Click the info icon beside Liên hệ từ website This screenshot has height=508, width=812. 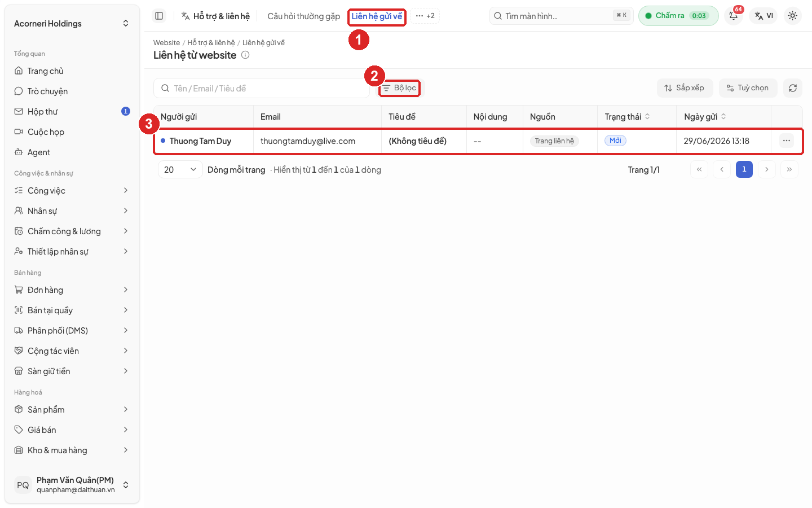[x=245, y=55]
